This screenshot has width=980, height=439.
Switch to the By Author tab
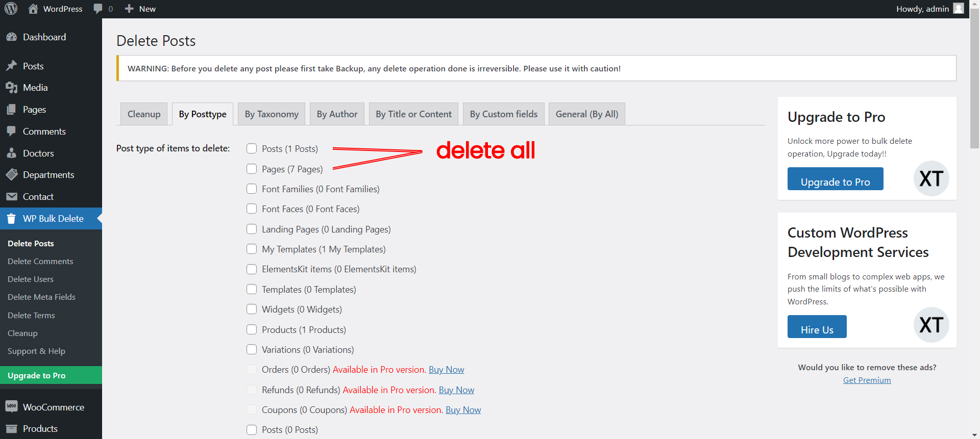[x=337, y=114]
